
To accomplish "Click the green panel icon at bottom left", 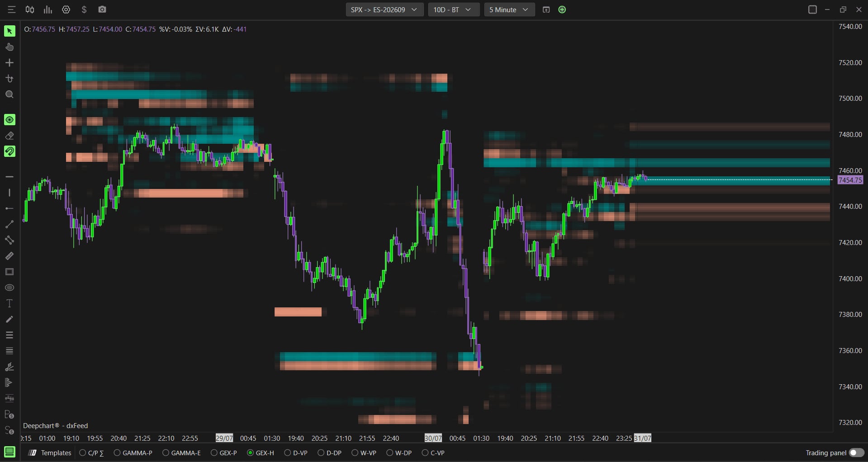I will point(9,452).
